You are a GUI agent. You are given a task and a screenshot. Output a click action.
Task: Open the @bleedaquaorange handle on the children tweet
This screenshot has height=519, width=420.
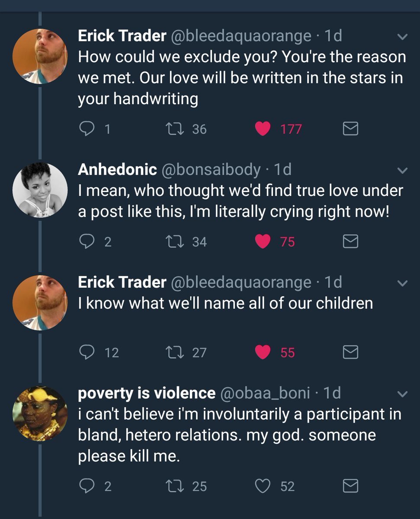[x=241, y=282]
